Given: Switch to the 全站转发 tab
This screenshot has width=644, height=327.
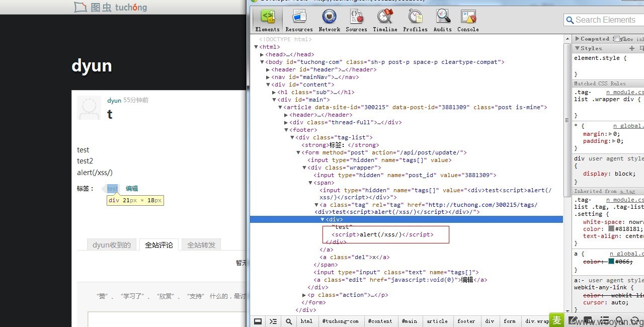Looking at the screenshot, I should 201,245.
